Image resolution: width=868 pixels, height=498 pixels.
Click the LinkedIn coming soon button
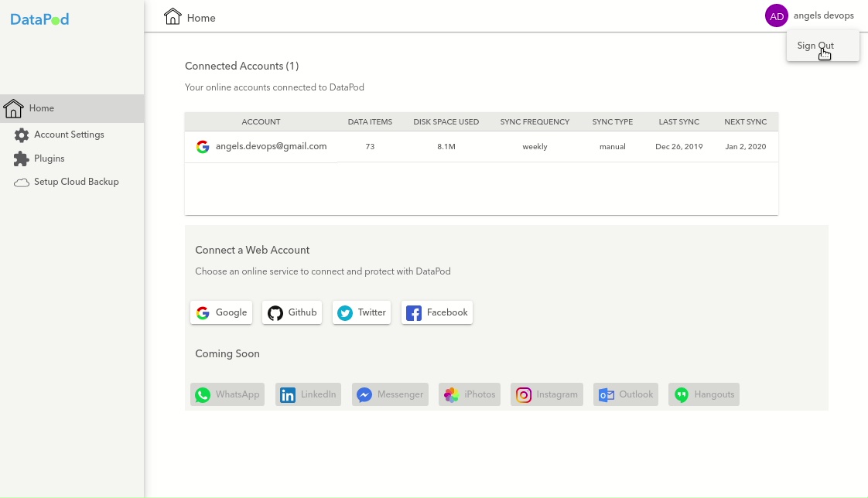point(308,394)
